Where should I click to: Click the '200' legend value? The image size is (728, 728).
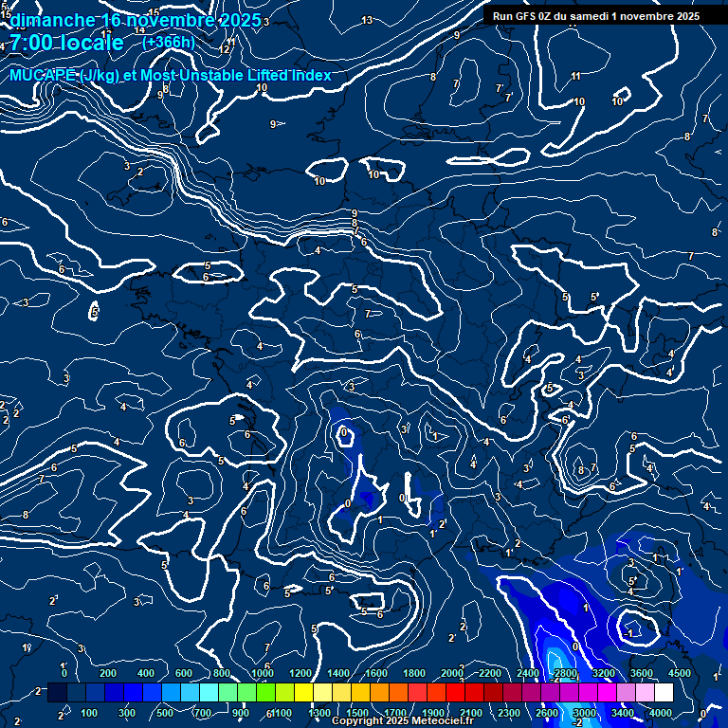(108, 673)
